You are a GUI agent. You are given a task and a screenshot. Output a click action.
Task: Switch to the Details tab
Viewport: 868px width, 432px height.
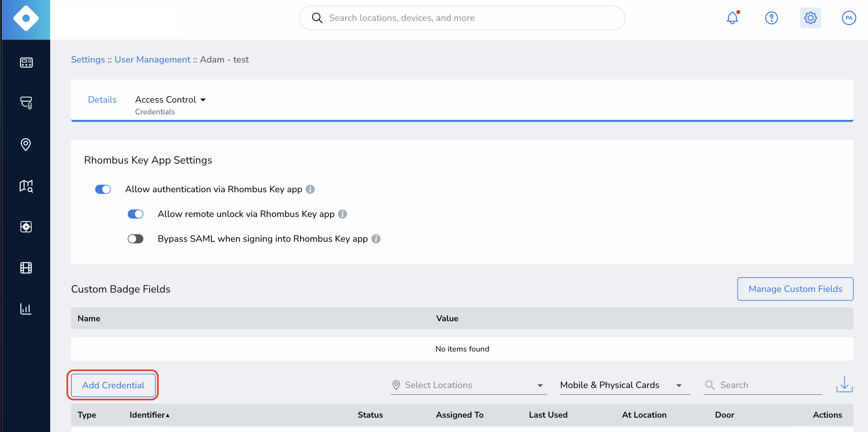click(102, 100)
